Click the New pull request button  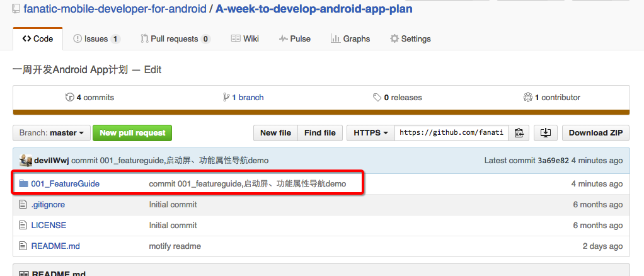click(132, 133)
